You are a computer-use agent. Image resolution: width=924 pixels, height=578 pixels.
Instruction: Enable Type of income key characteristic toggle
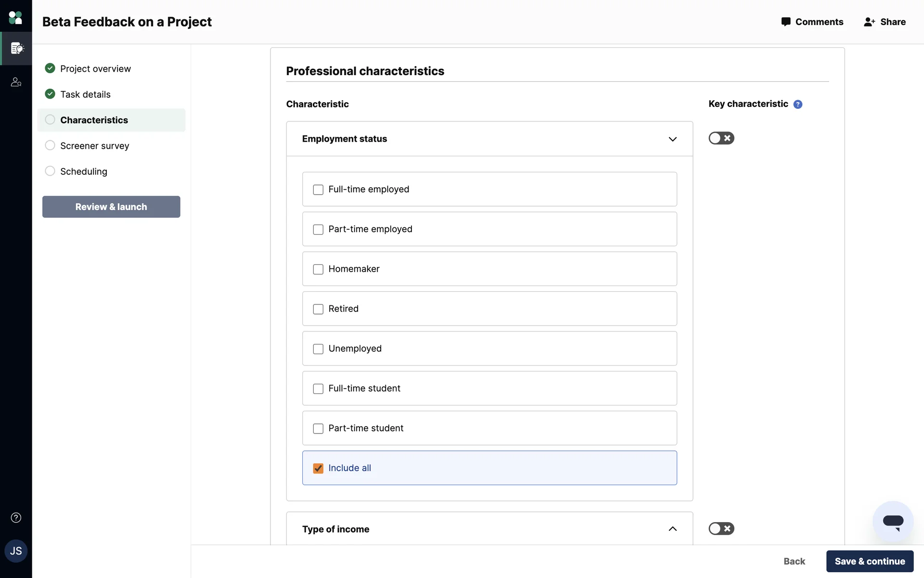click(x=721, y=529)
